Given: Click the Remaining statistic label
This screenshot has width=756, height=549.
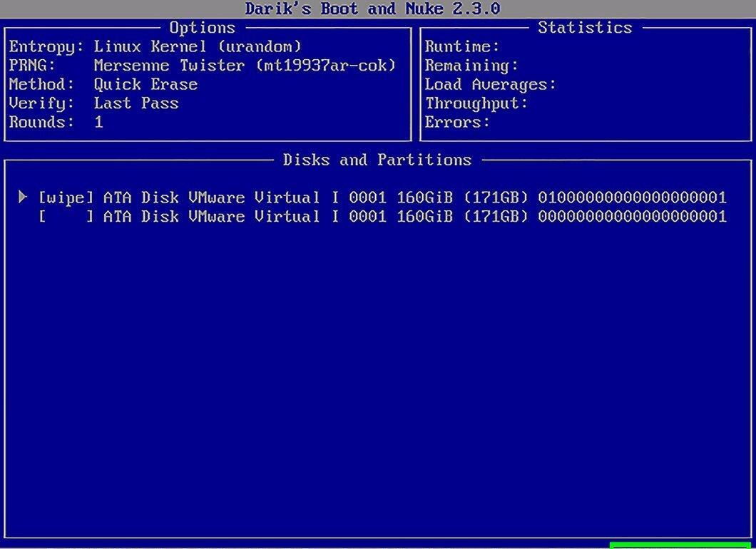Looking at the screenshot, I should pyautogui.click(x=471, y=66).
